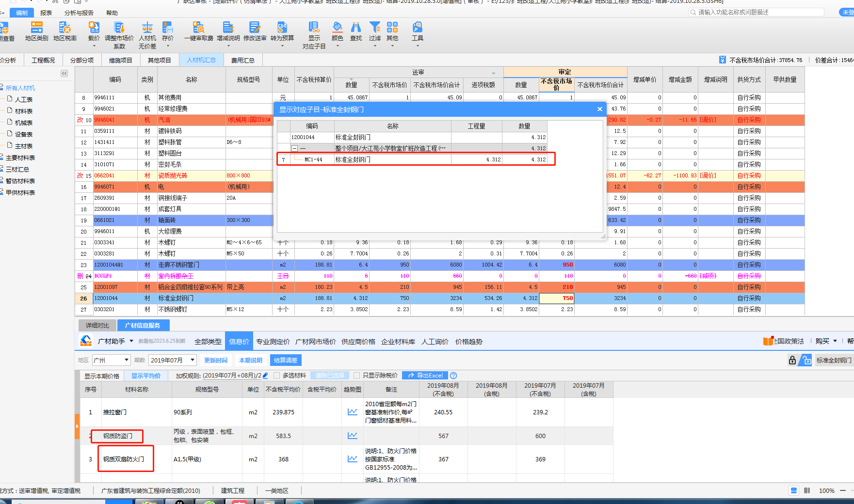Switch to the 费用汇总 tab
This screenshot has width=854, height=504.
pos(243,60)
